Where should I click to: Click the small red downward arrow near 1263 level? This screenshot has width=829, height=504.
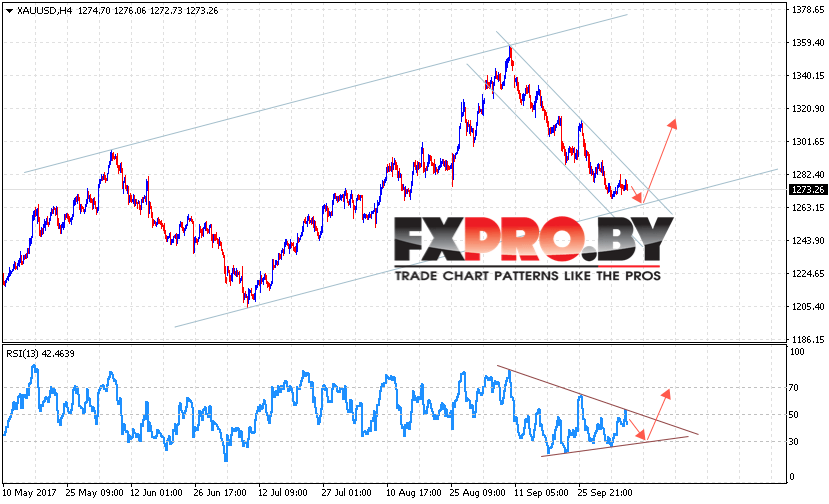click(x=636, y=194)
